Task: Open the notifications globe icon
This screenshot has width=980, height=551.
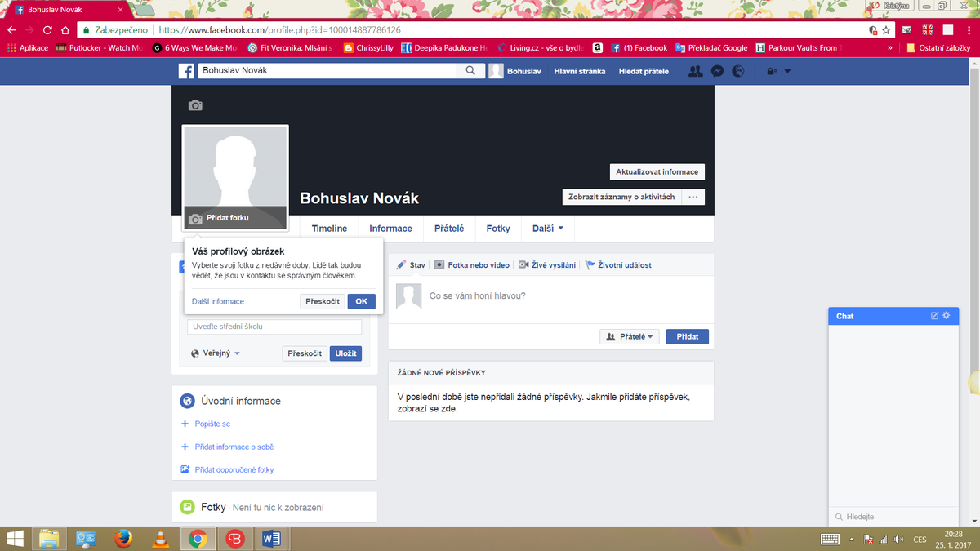Action: 738,71
